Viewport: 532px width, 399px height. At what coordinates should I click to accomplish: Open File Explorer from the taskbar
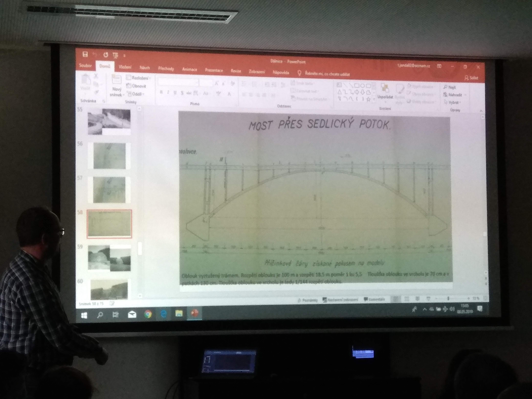(x=179, y=314)
